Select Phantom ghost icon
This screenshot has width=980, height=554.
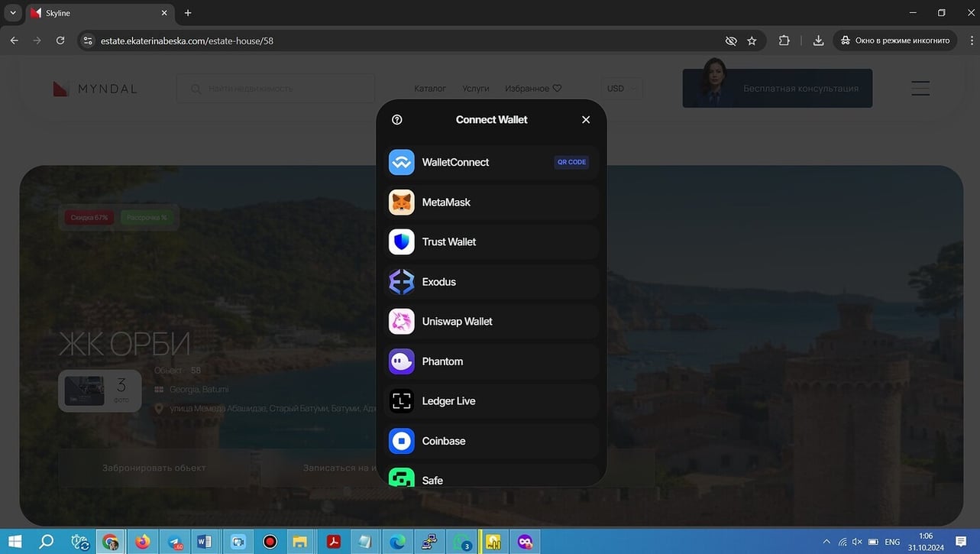402,361
